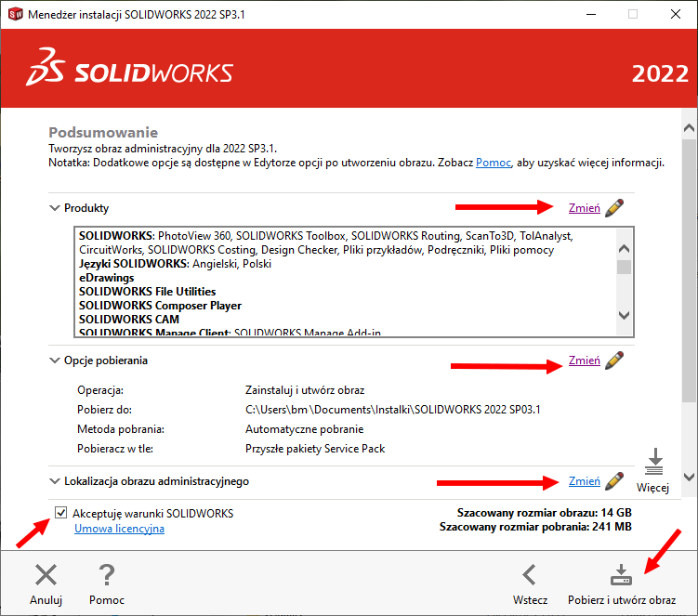Close the installation manager window

point(676,14)
